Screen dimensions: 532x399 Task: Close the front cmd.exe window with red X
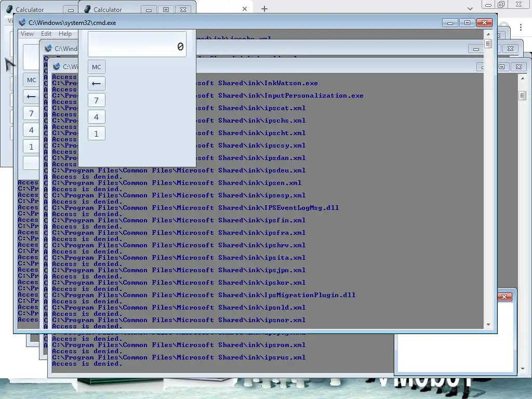[485, 23]
